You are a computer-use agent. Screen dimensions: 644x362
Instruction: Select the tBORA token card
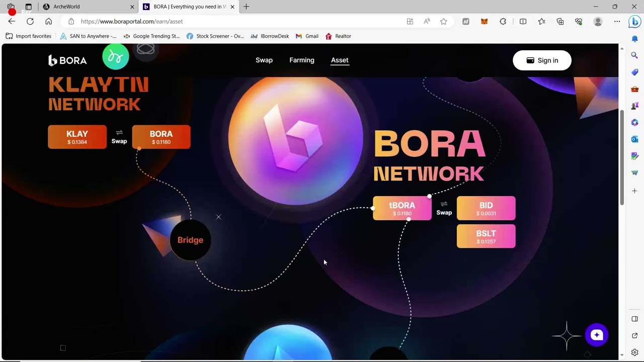pos(402,208)
